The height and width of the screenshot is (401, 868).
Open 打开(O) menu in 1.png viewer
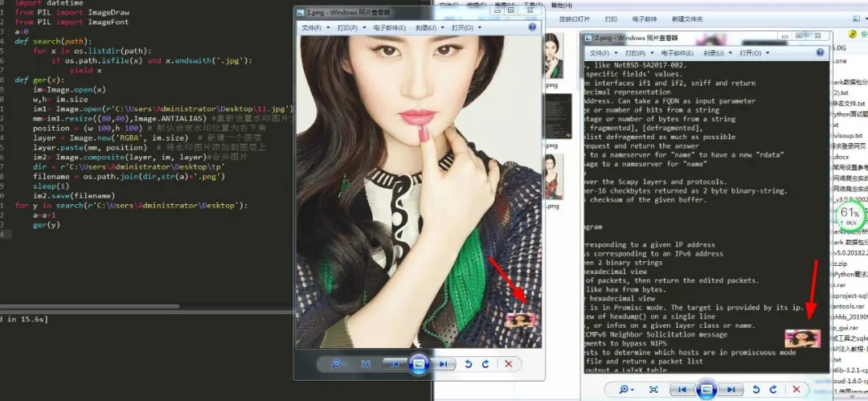[466, 27]
